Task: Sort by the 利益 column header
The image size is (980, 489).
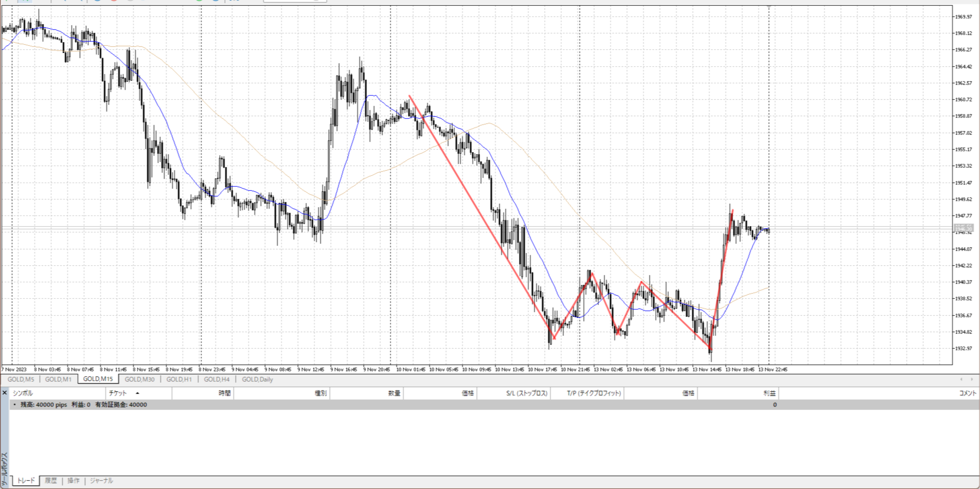Action: pos(769,393)
